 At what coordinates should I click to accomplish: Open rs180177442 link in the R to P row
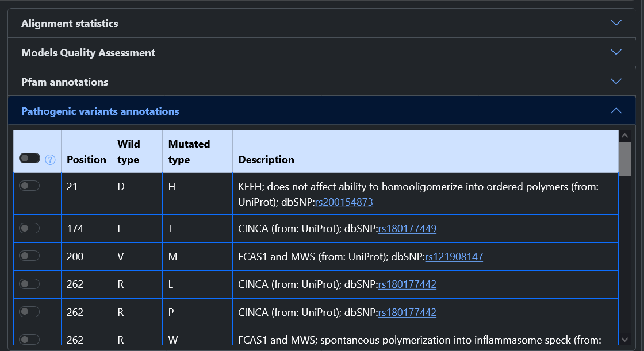[407, 313]
